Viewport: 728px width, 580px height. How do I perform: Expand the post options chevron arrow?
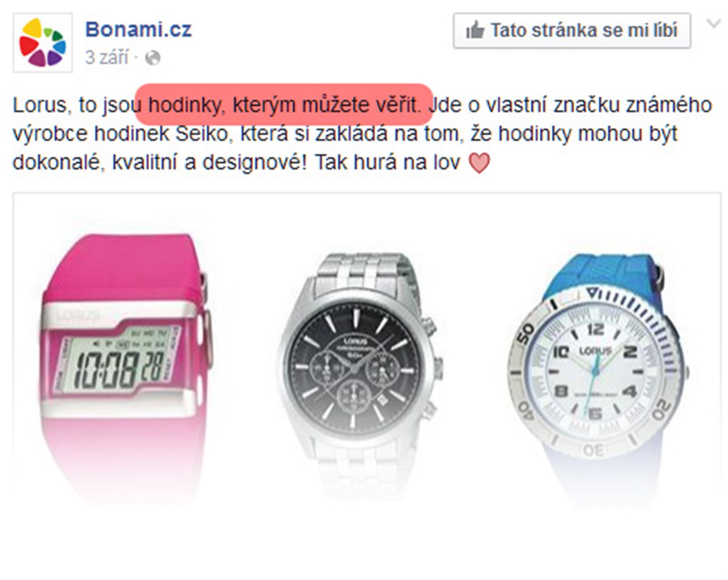coord(713,23)
